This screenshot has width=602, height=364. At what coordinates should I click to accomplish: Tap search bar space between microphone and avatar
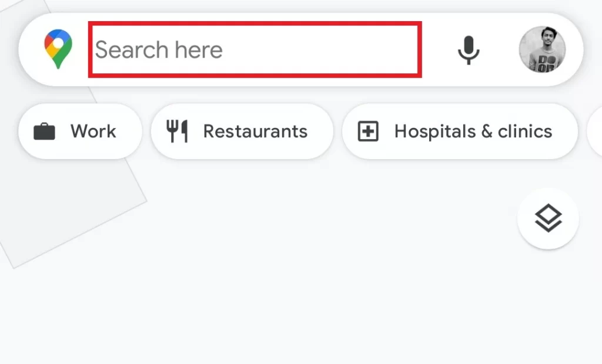coord(499,49)
